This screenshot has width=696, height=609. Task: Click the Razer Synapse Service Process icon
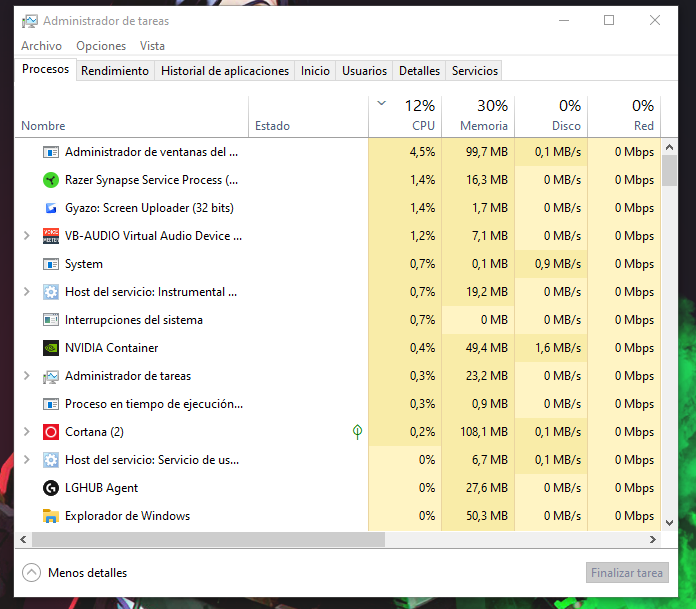pyautogui.click(x=51, y=180)
